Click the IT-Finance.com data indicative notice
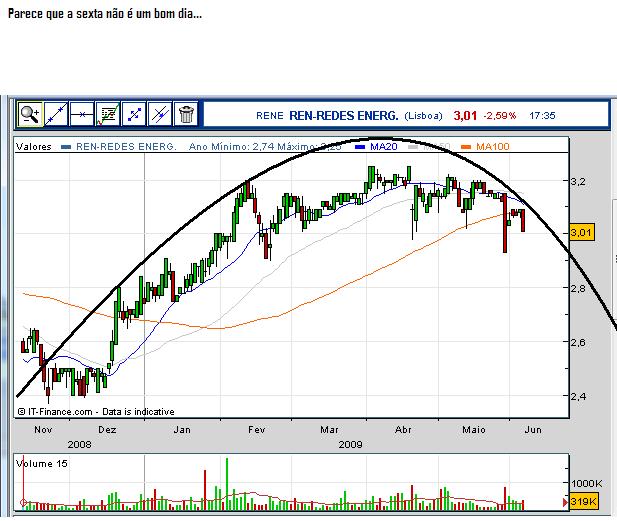This screenshot has width=617, height=521. pos(96,412)
